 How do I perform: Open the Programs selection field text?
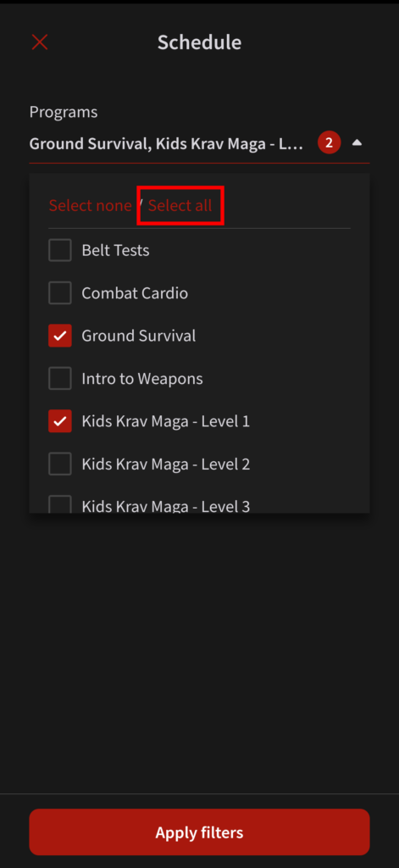click(167, 143)
